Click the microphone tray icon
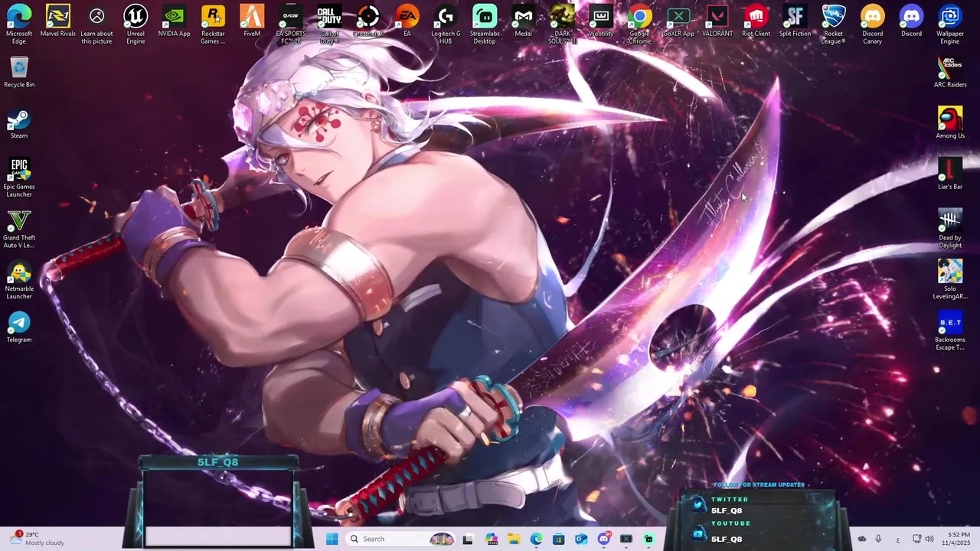Image resolution: width=980 pixels, height=551 pixels. click(878, 539)
